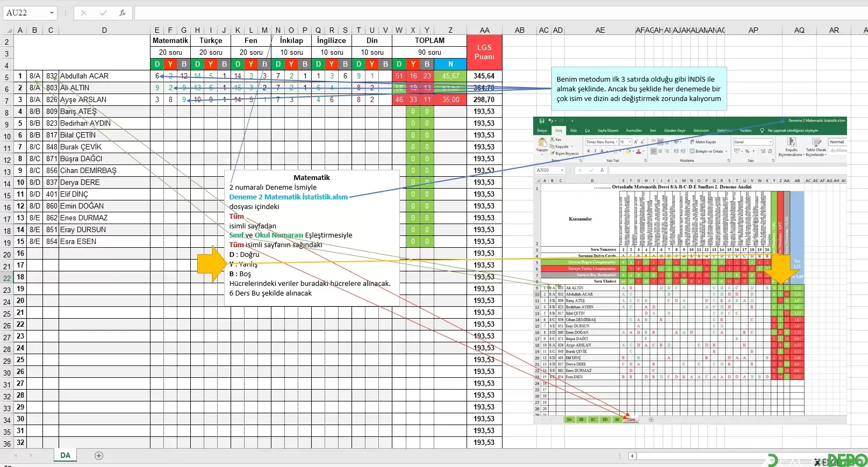Select the Eray DURSUN name cell
This screenshot has height=467, width=868.
pos(104,230)
